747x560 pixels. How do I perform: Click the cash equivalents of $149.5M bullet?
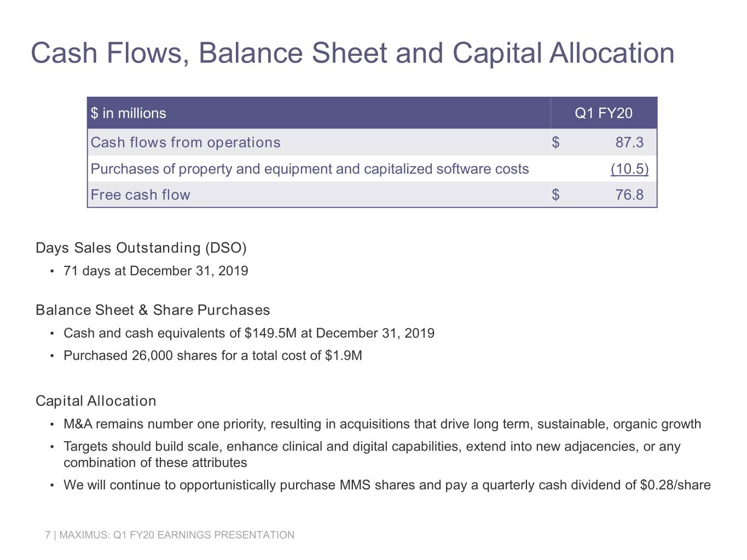(249, 334)
